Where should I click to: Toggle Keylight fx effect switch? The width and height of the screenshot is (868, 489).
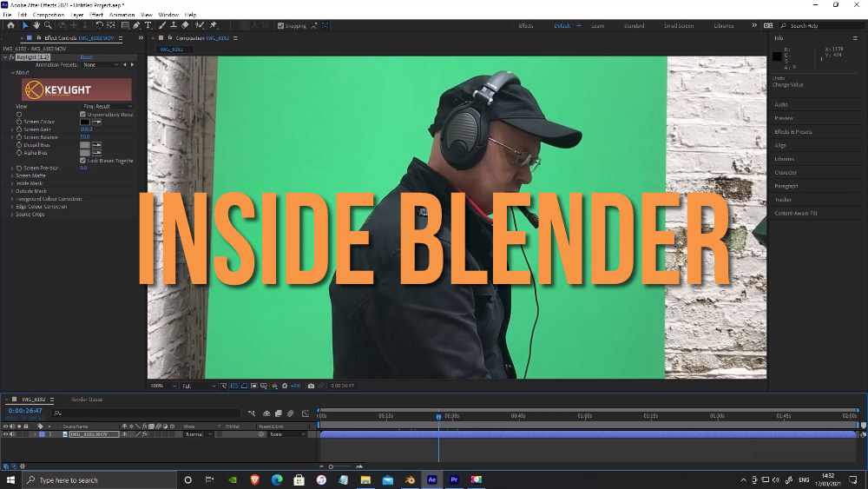point(11,57)
